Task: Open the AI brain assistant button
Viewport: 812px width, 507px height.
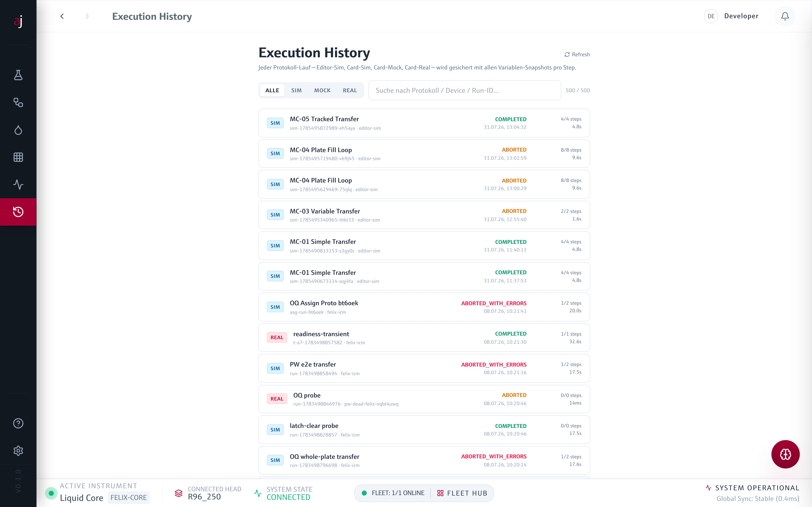Action: [x=785, y=454]
